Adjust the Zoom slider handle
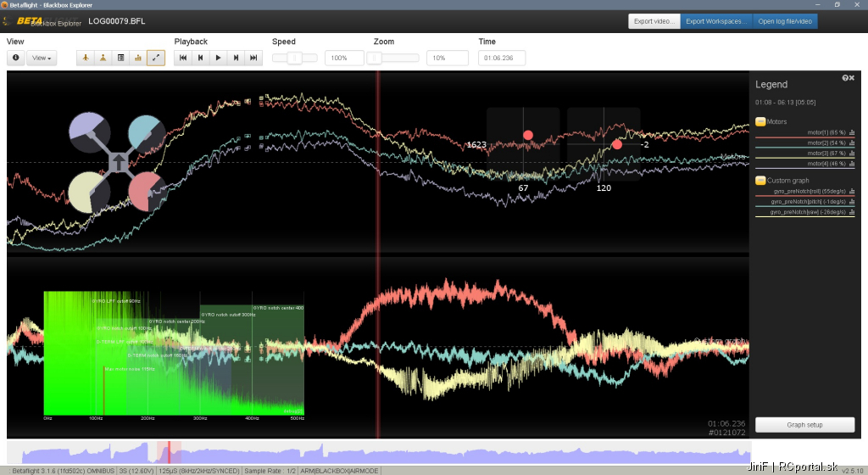This screenshot has height=475, width=868. (x=374, y=58)
